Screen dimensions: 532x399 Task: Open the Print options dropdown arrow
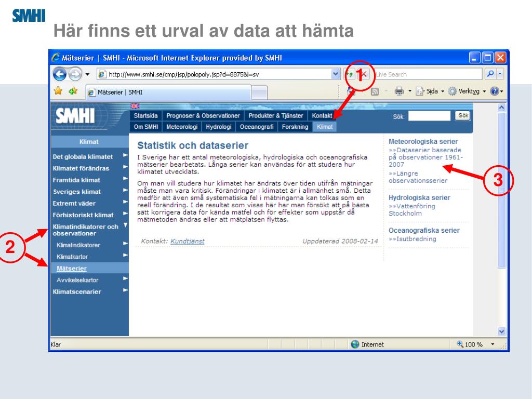(x=410, y=91)
